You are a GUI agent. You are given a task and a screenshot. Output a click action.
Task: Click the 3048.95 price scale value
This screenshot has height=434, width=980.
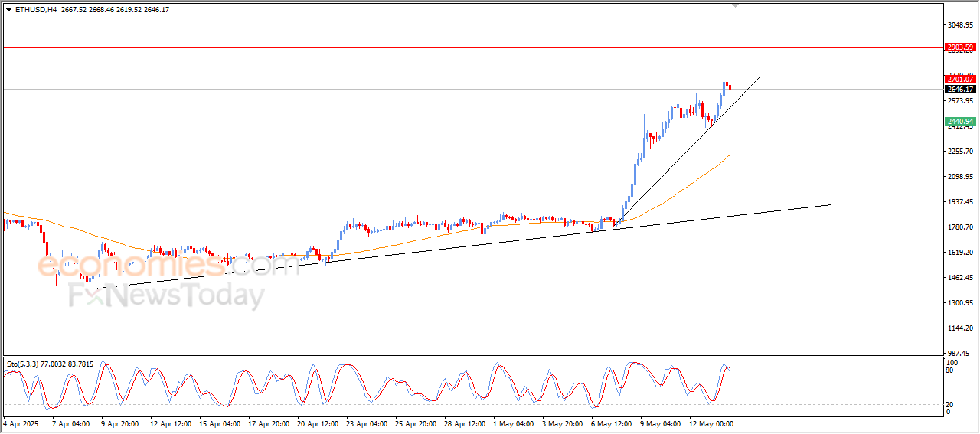tap(959, 25)
